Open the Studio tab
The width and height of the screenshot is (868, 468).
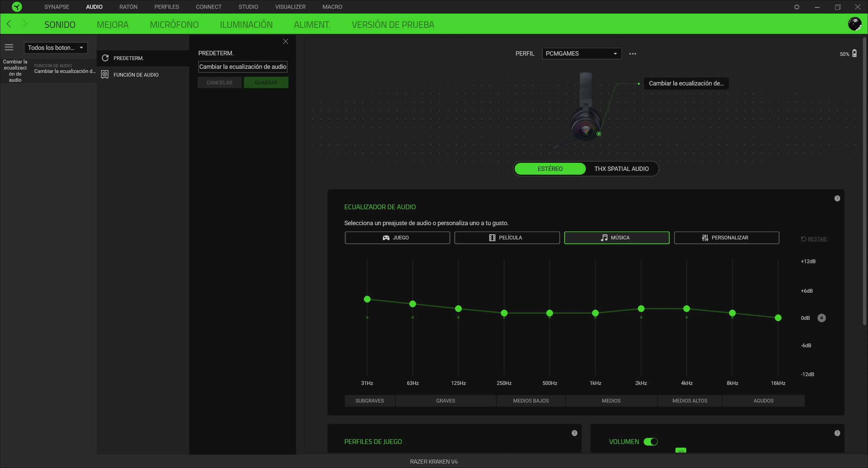248,7
